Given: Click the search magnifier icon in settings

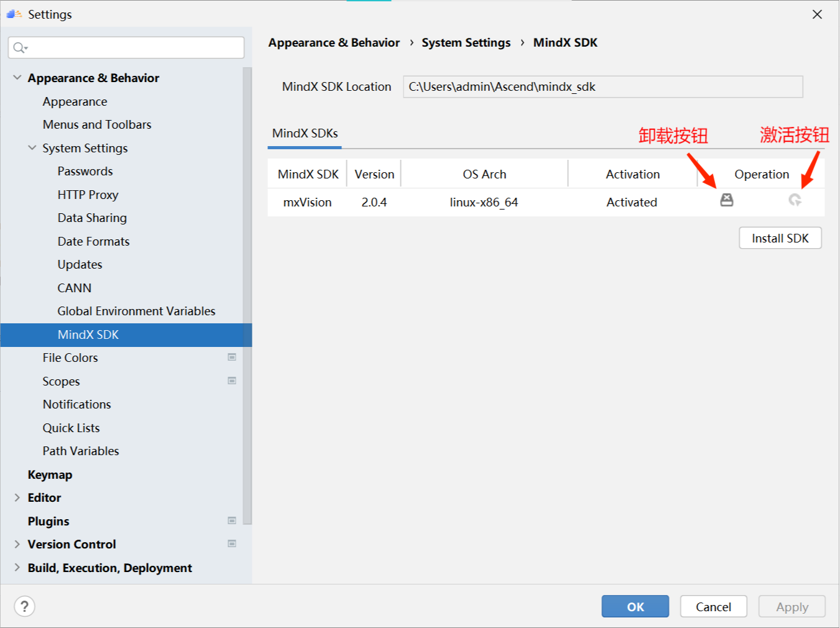Looking at the screenshot, I should (19, 48).
